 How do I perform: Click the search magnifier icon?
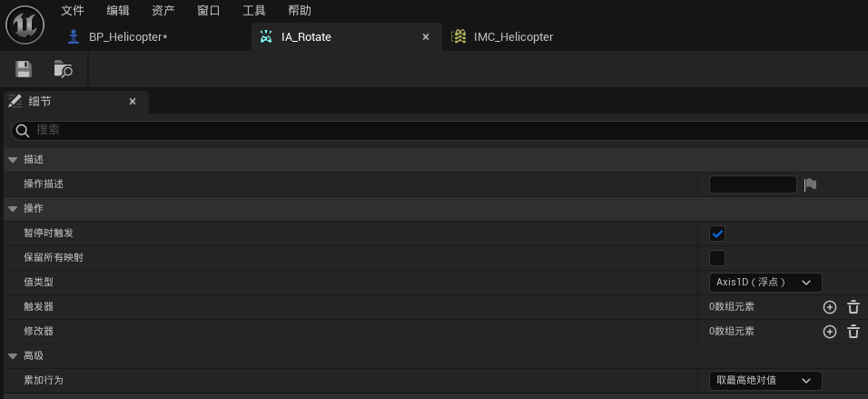(23, 130)
